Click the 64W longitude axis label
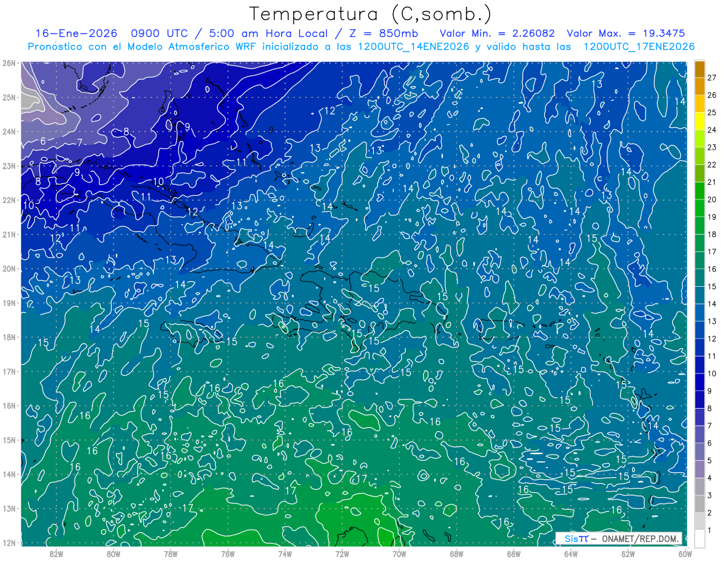The image size is (728, 562). (x=571, y=554)
